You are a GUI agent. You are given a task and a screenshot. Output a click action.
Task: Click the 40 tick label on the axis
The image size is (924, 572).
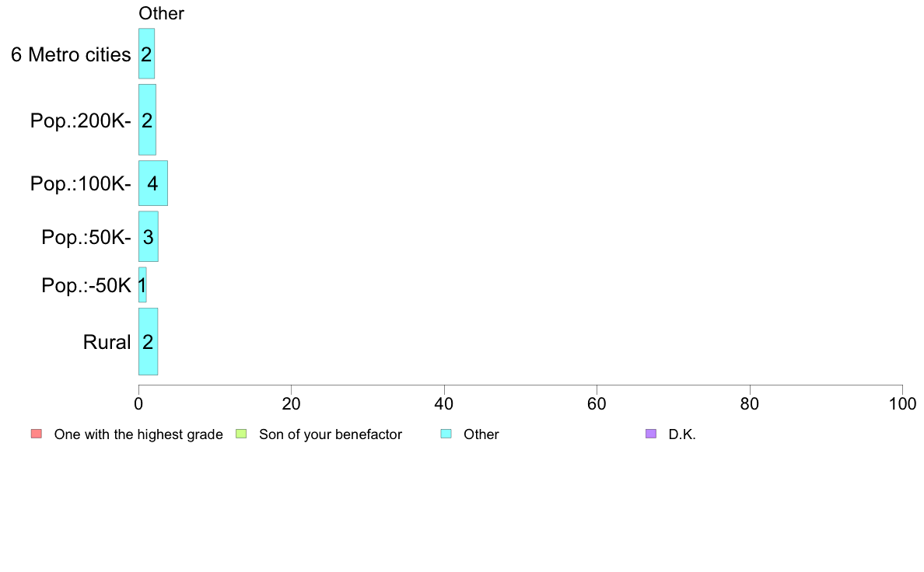444,403
